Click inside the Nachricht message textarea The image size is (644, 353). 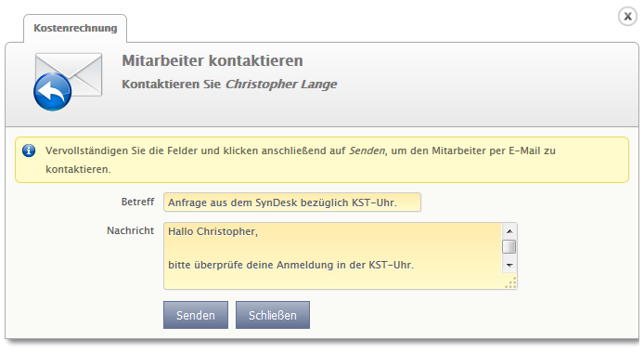point(333,256)
